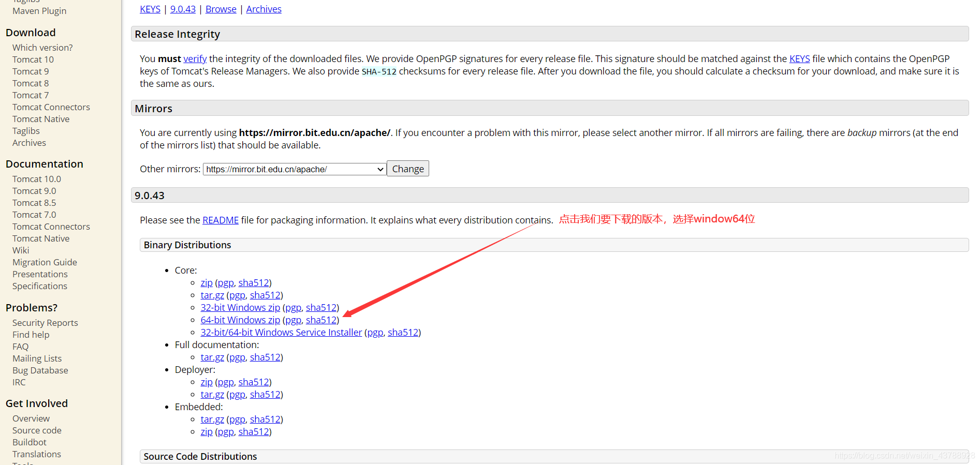Open sha512 checksum for 64-bit Windows zip
Image resolution: width=980 pixels, height=465 pixels.
[x=321, y=320]
